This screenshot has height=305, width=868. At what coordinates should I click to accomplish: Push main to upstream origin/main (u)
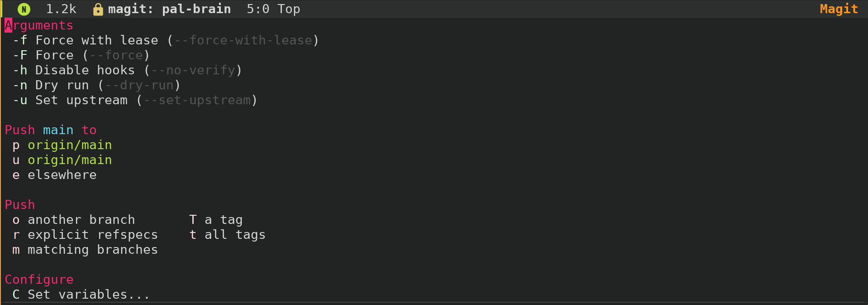(x=62, y=160)
